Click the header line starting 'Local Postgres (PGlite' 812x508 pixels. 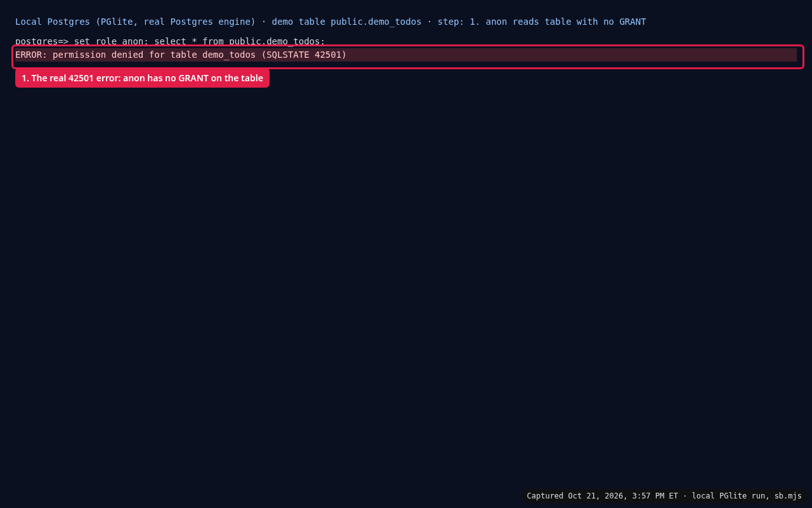pos(331,22)
